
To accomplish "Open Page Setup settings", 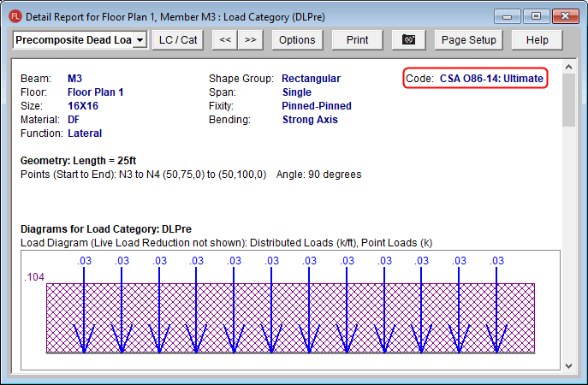I will [470, 39].
